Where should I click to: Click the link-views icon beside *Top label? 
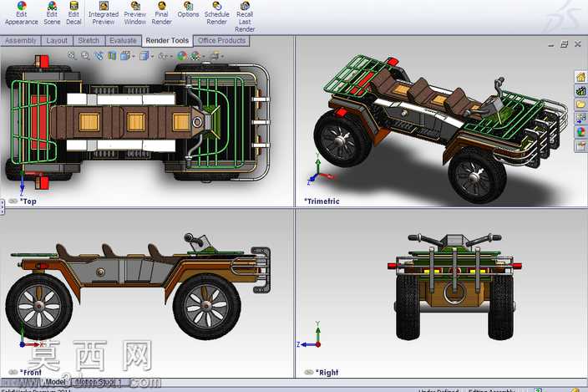[13, 201]
